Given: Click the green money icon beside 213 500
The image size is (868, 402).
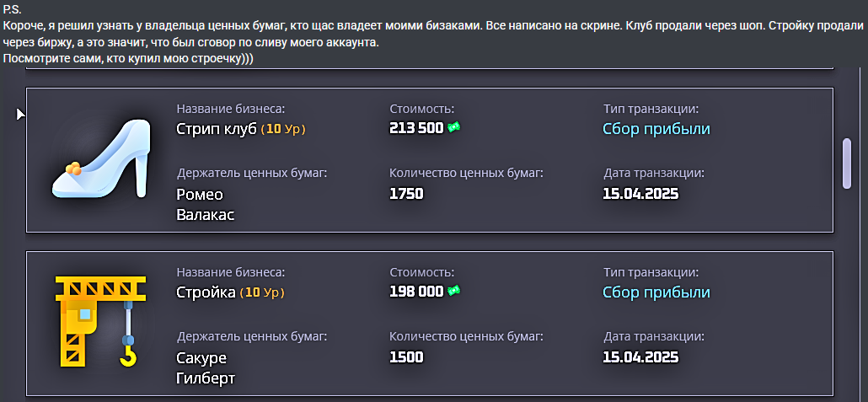Looking at the screenshot, I should tap(454, 128).
